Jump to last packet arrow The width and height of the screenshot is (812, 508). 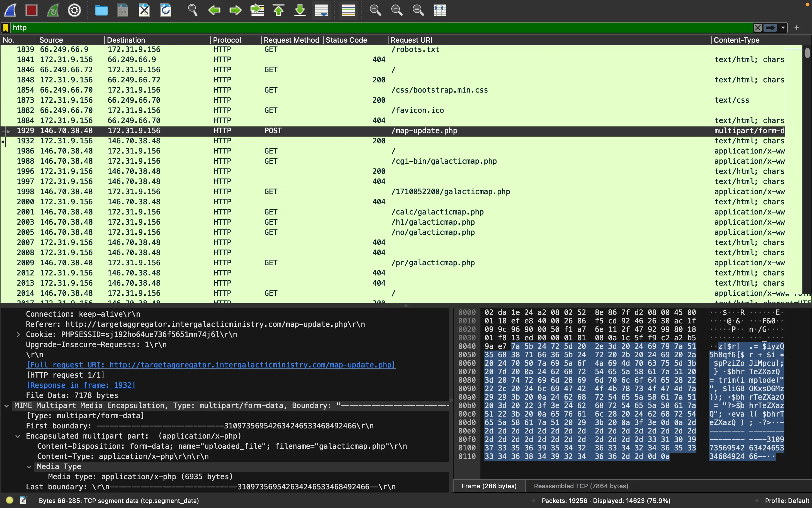300,10
